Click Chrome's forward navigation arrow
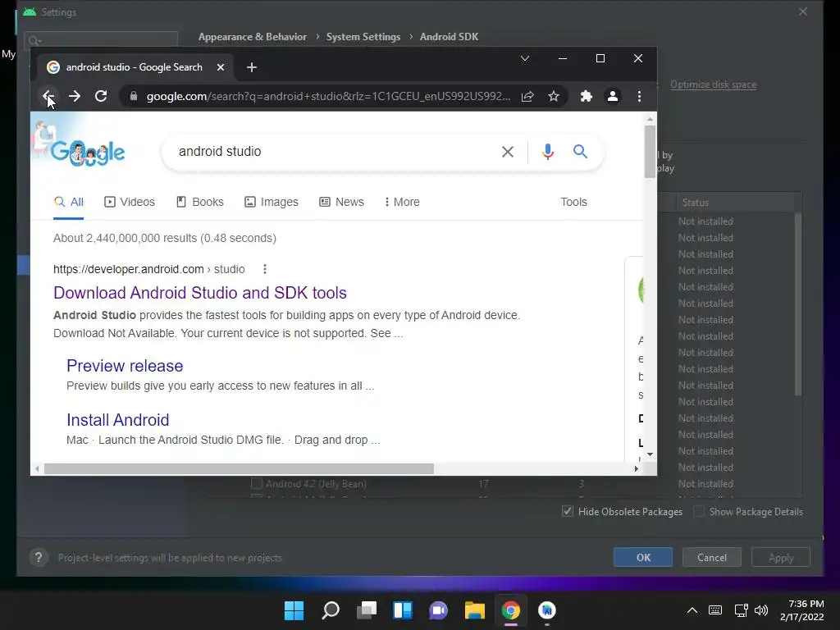Image resolution: width=840 pixels, height=630 pixels. pos(75,97)
